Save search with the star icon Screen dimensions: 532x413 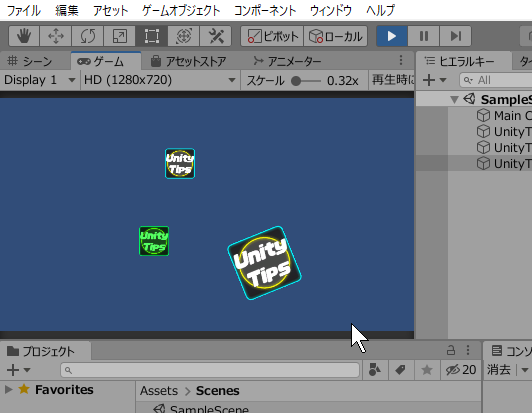click(427, 370)
